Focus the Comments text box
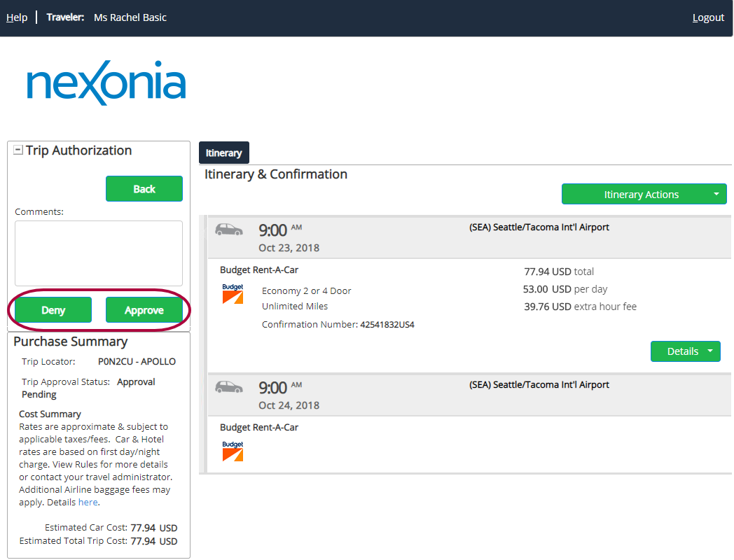This screenshot has width=734, height=560. [x=99, y=253]
